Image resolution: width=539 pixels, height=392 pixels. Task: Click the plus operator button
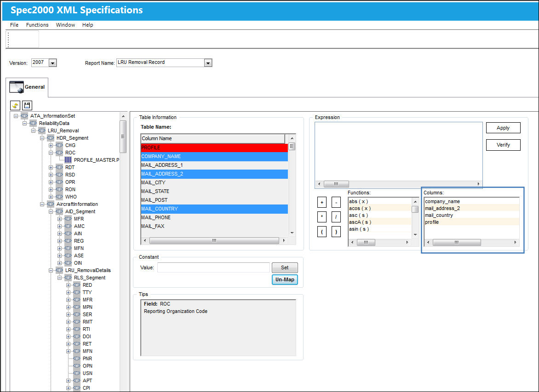click(322, 202)
